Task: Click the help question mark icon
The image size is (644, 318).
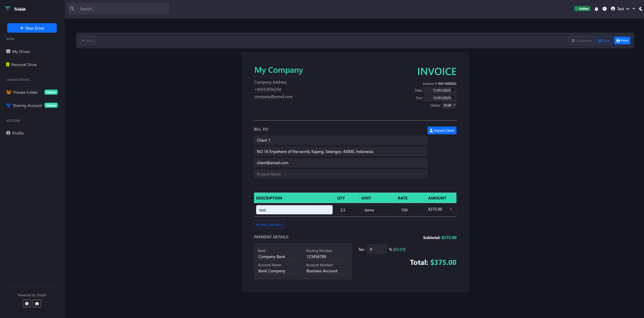Action: click(x=605, y=8)
